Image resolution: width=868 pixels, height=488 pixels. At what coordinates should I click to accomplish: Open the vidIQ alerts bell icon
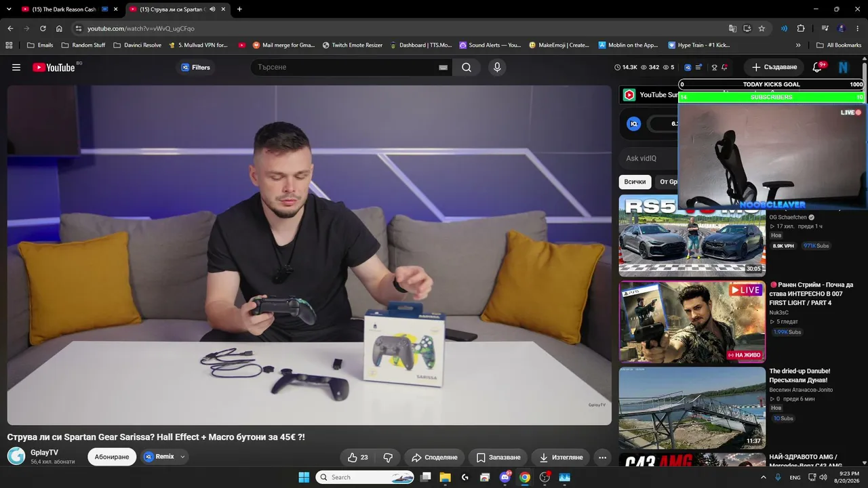(x=725, y=67)
